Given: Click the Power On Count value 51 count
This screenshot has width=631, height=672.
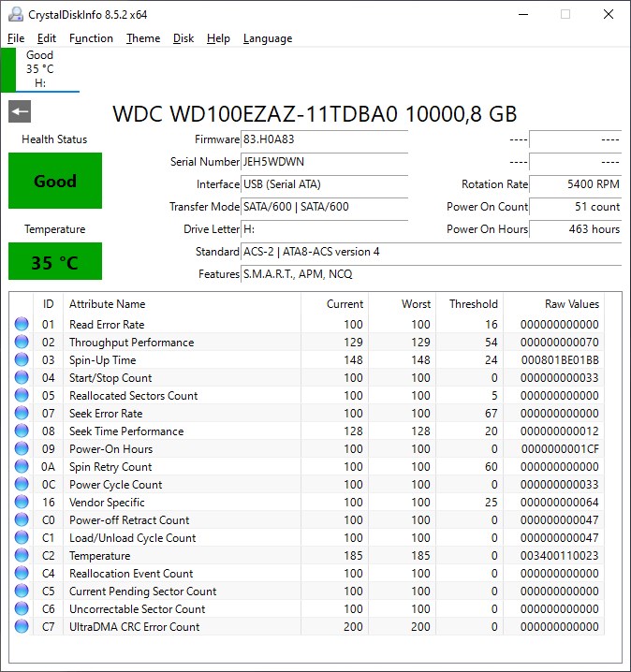Looking at the screenshot, I should click(x=575, y=207).
